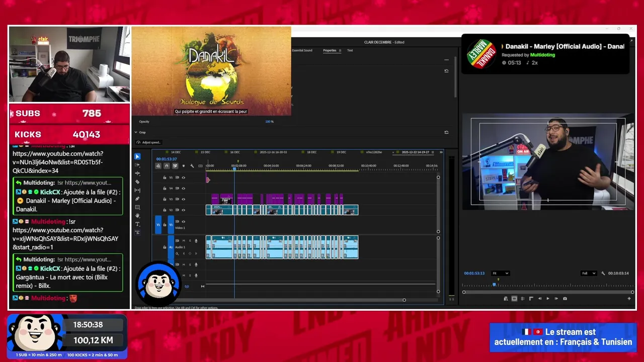Hide track V3 with its eye icon
Viewport: 644px width, 362px height.
(x=183, y=199)
